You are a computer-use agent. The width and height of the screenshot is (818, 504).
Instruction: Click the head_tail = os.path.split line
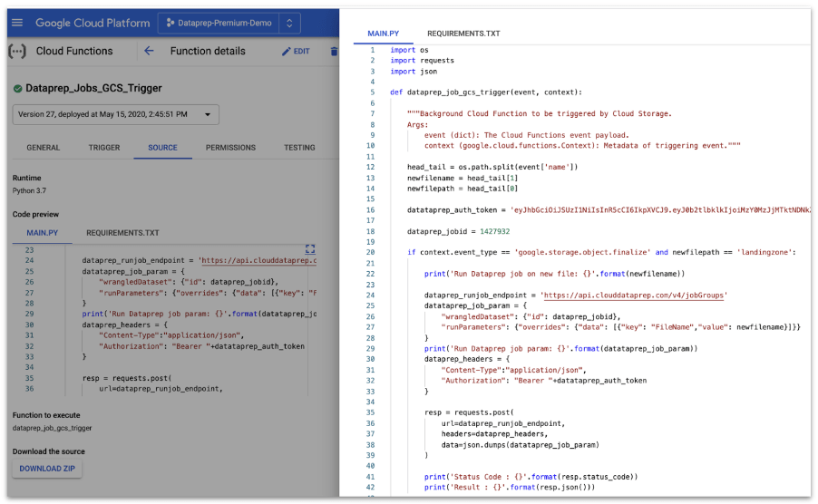point(492,168)
